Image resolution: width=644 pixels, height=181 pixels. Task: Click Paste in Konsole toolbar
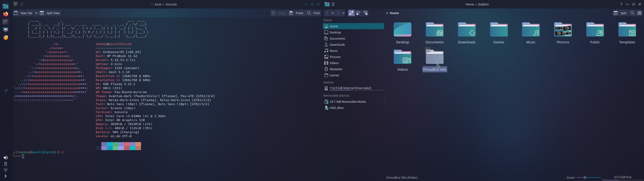coord(296,13)
